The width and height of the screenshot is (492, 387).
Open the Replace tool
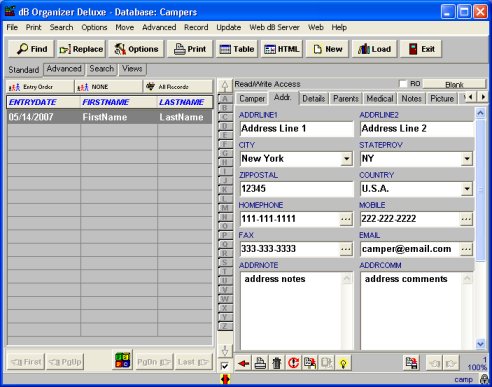(81, 49)
